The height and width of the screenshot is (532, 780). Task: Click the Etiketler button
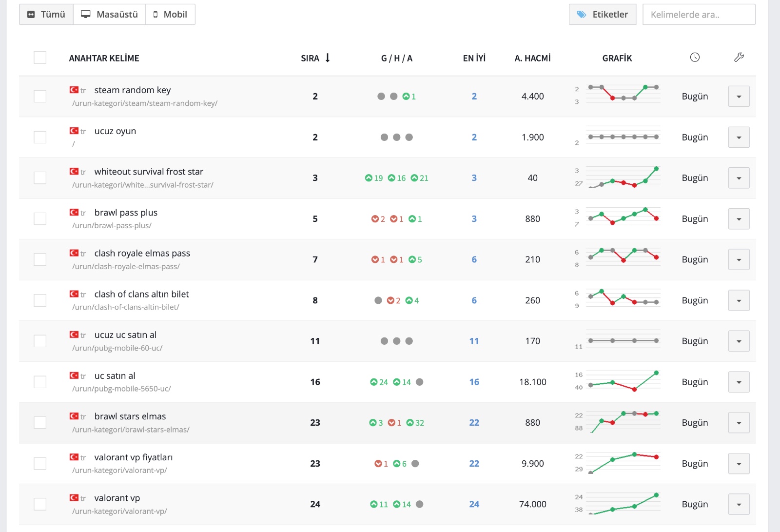tap(603, 14)
